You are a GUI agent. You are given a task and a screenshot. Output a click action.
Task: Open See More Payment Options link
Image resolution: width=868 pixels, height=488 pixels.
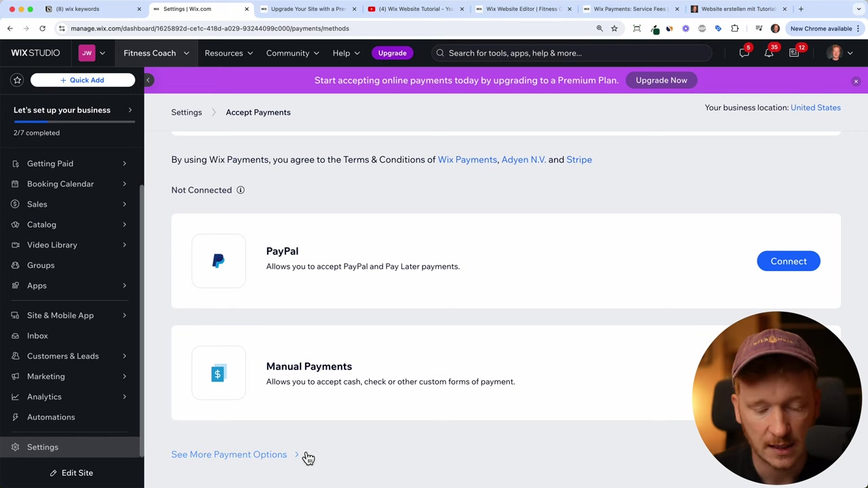[235, 454]
